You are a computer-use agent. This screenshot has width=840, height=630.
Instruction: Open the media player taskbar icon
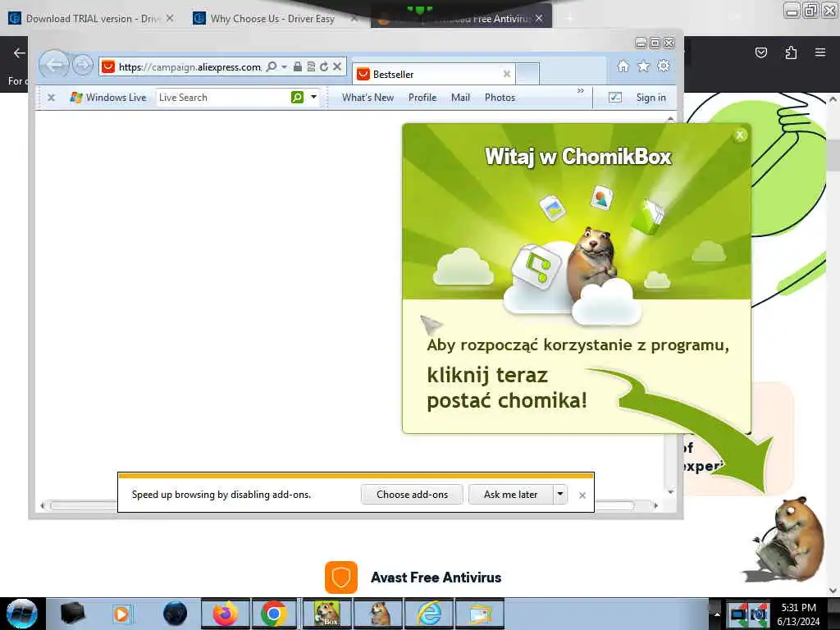(x=121, y=614)
